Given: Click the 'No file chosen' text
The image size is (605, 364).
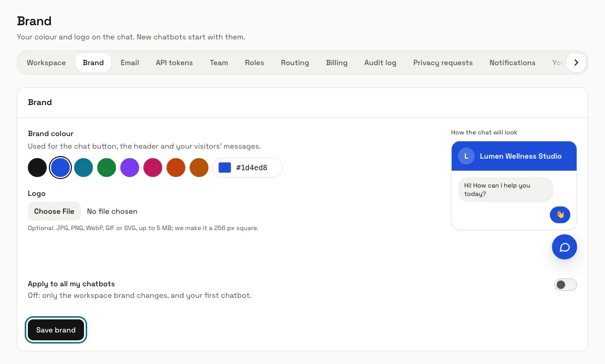Looking at the screenshot, I should [112, 211].
